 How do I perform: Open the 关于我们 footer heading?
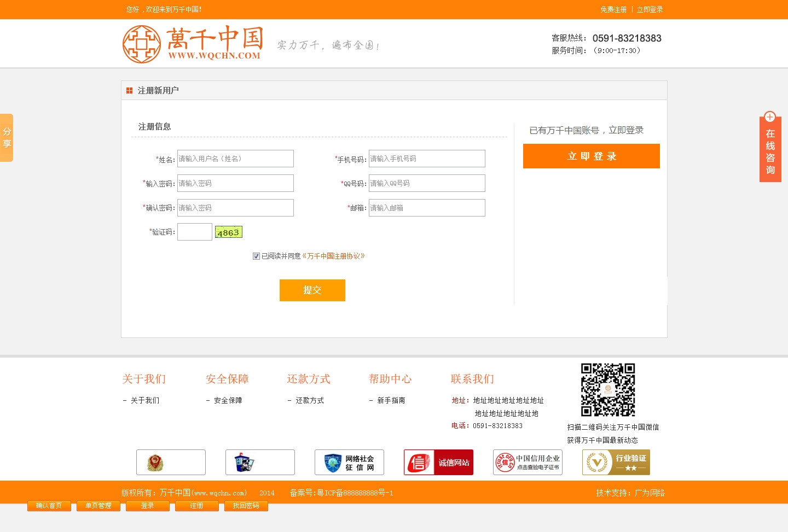click(x=144, y=379)
